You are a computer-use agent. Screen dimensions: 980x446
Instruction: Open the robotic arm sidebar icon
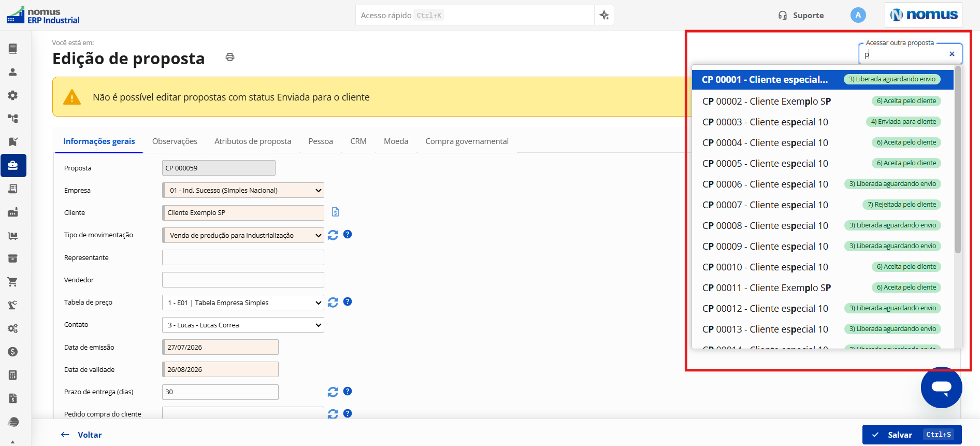pyautogui.click(x=13, y=305)
